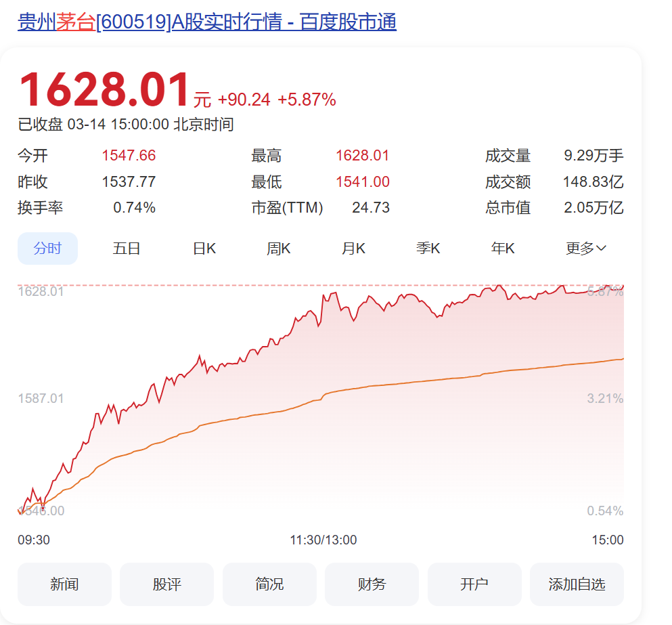The height and width of the screenshot is (625, 672).
Task: Click the 成交量 label
Action: 508,155
